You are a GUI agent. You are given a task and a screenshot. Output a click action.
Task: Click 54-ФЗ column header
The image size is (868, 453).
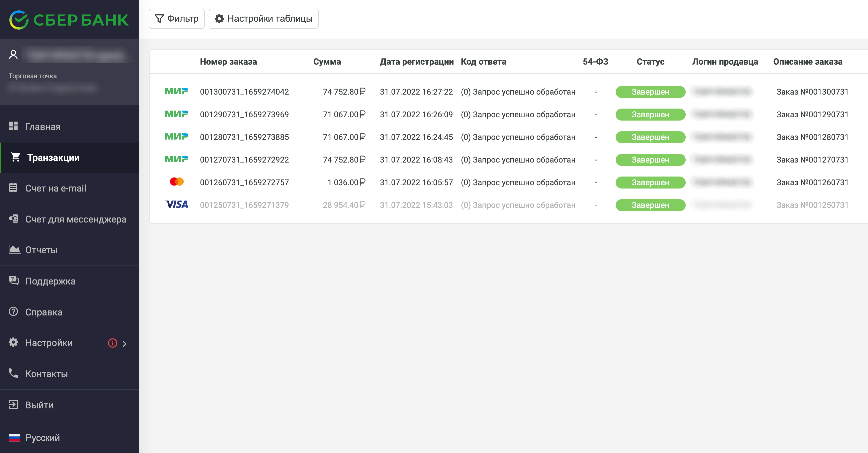coord(595,62)
